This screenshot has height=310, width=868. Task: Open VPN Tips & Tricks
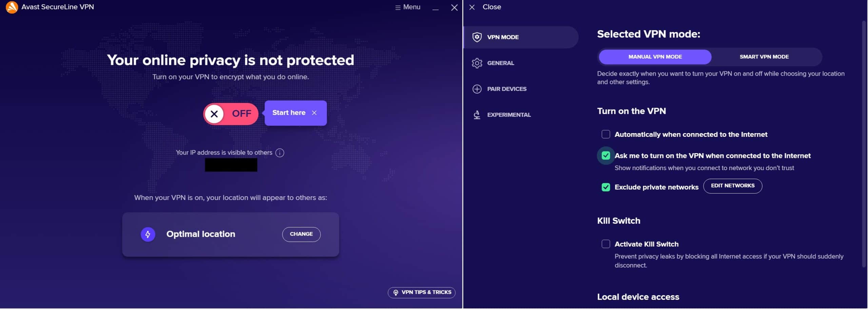click(x=421, y=293)
